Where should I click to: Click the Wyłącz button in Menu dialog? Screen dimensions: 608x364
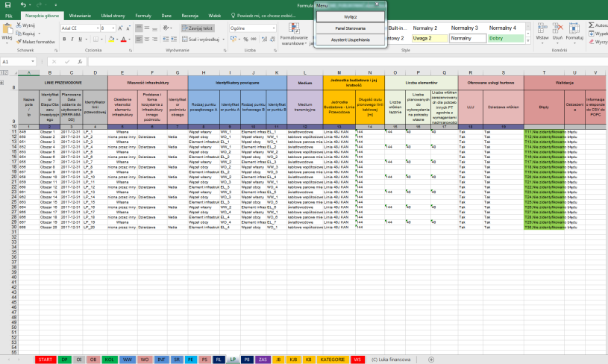click(x=351, y=16)
